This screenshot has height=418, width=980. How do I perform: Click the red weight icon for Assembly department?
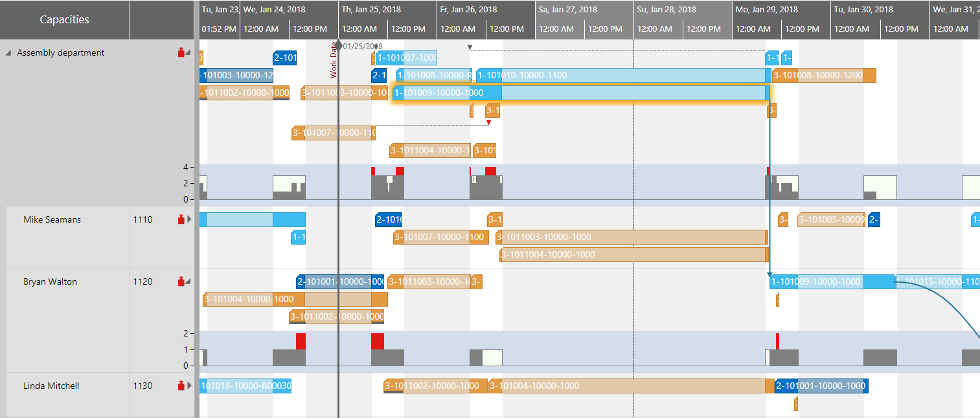coord(181,53)
